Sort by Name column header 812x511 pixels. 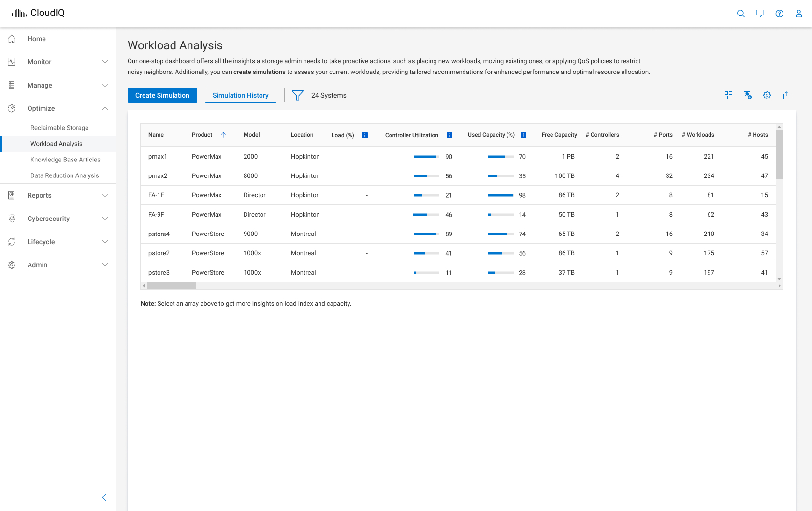(x=156, y=135)
